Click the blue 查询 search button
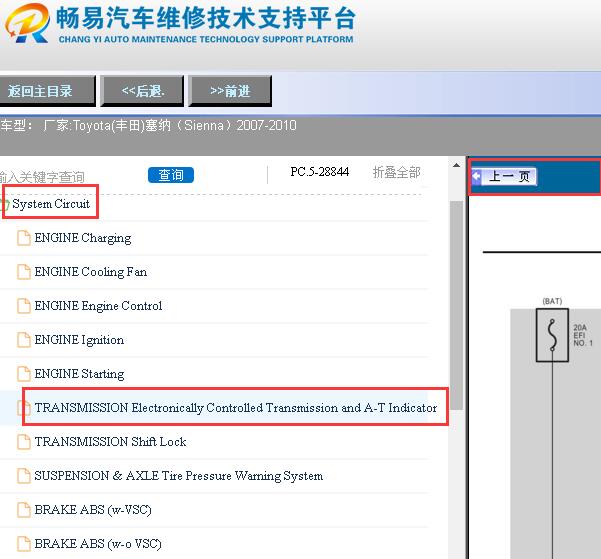The width and height of the screenshot is (601, 559). click(171, 175)
